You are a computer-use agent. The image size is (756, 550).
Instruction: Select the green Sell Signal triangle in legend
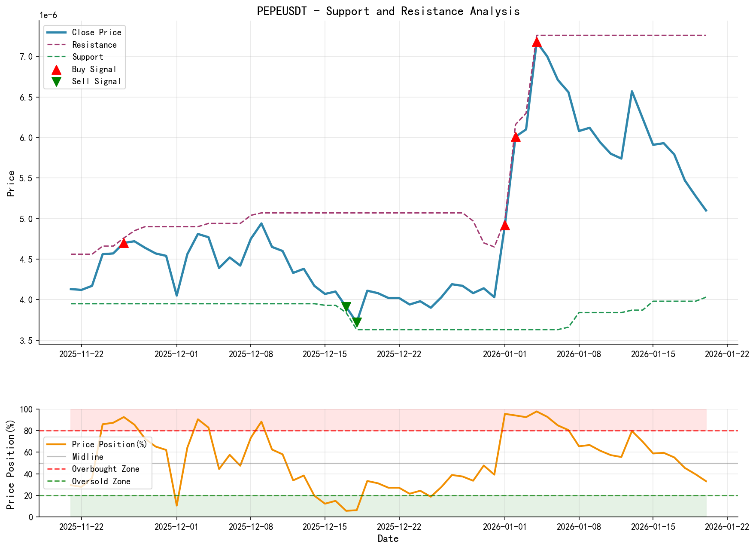tap(56, 81)
